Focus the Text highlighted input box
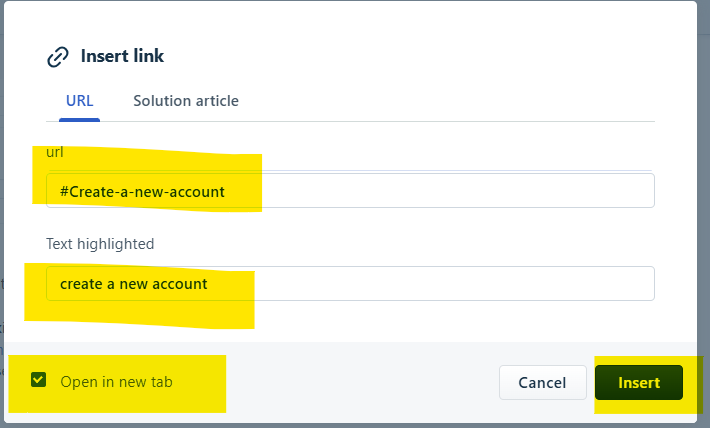 coord(350,284)
